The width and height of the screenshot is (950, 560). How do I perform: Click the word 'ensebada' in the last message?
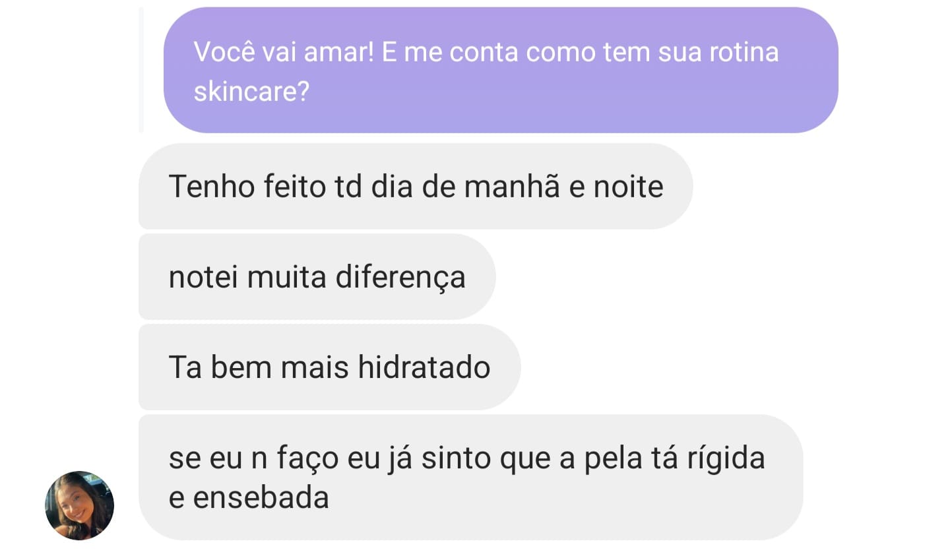(261, 497)
